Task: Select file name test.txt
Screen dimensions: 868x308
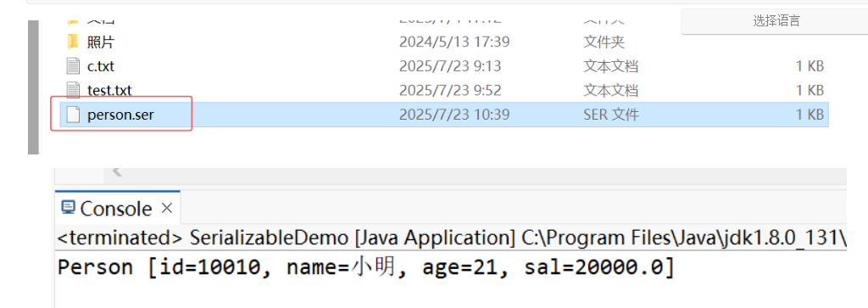Action: [x=109, y=90]
